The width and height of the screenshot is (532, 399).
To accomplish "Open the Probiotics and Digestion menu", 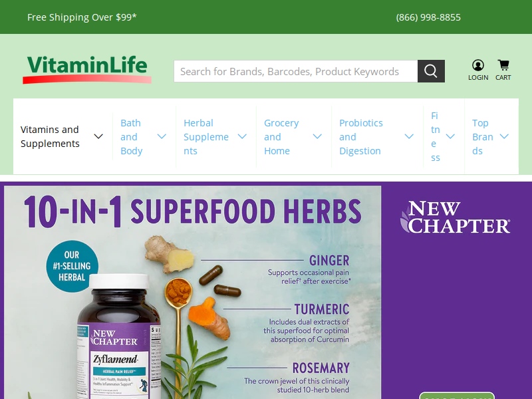I will (361, 137).
